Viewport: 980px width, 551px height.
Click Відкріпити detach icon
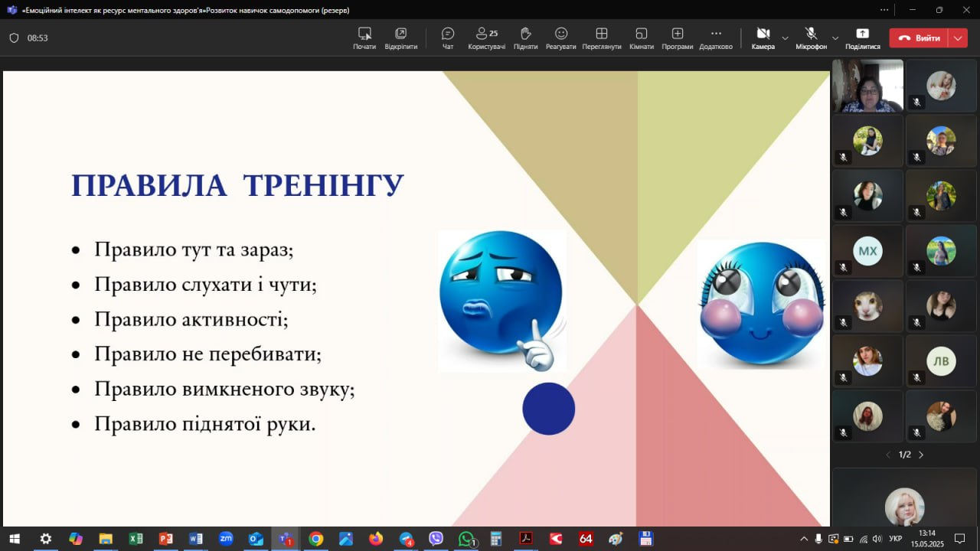[x=401, y=37]
